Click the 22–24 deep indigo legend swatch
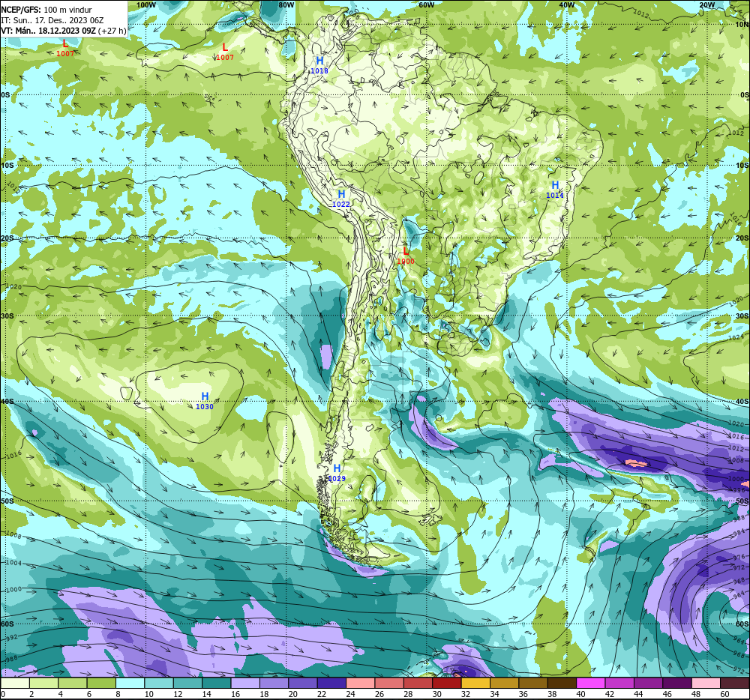750x700 pixels. click(331, 684)
